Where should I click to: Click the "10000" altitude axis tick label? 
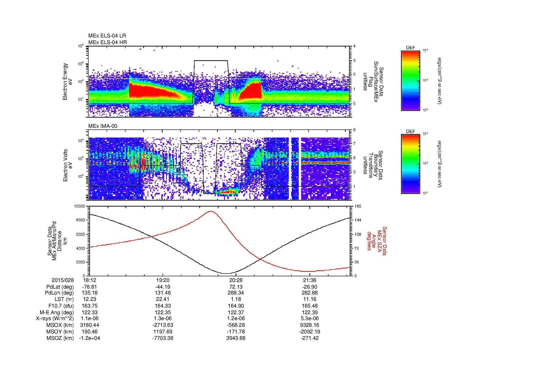click(x=80, y=206)
